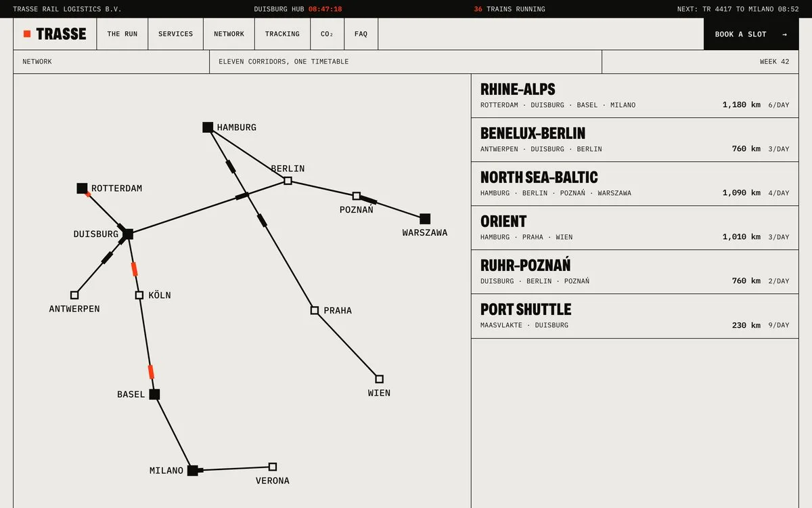This screenshot has height=508, width=812.
Task: Select the Duisburg hub node
Action: point(128,234)
